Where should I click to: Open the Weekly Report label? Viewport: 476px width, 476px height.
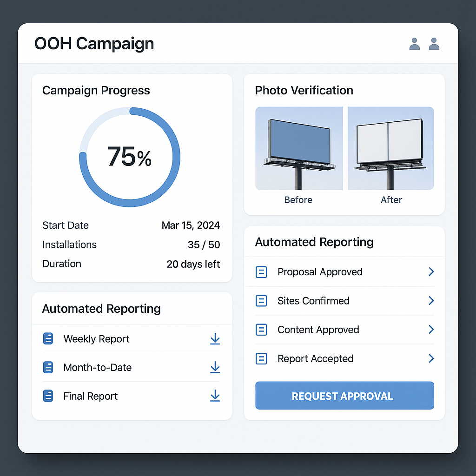(96, 339)
